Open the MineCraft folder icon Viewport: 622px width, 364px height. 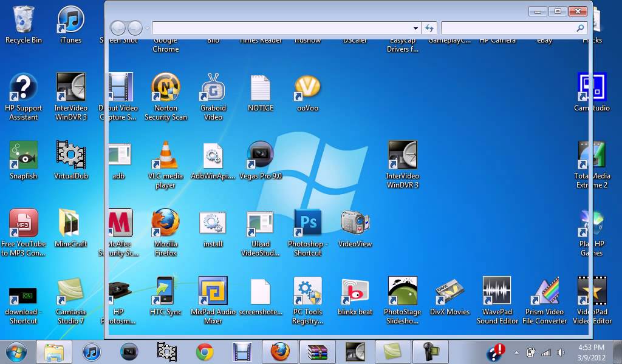pyautogui.click(x=70, y=229)
